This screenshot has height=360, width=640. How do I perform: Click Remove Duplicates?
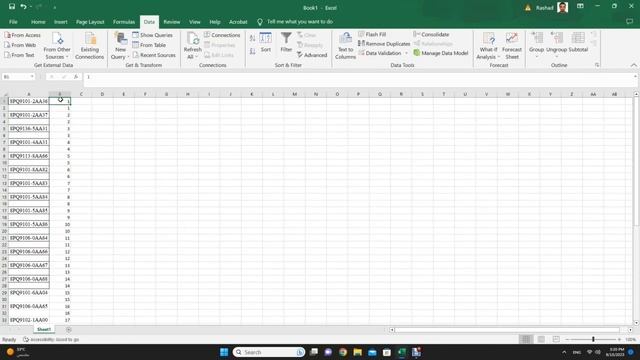click(x=384, y=44)
